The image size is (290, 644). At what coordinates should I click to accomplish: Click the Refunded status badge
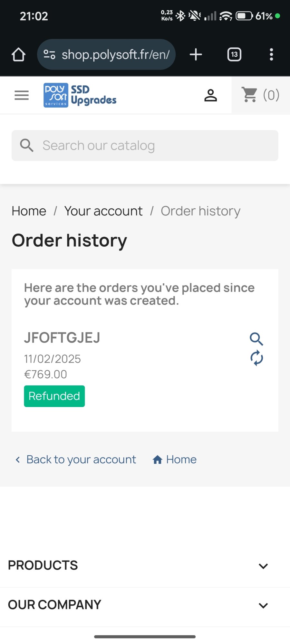[x=54, y=396]
